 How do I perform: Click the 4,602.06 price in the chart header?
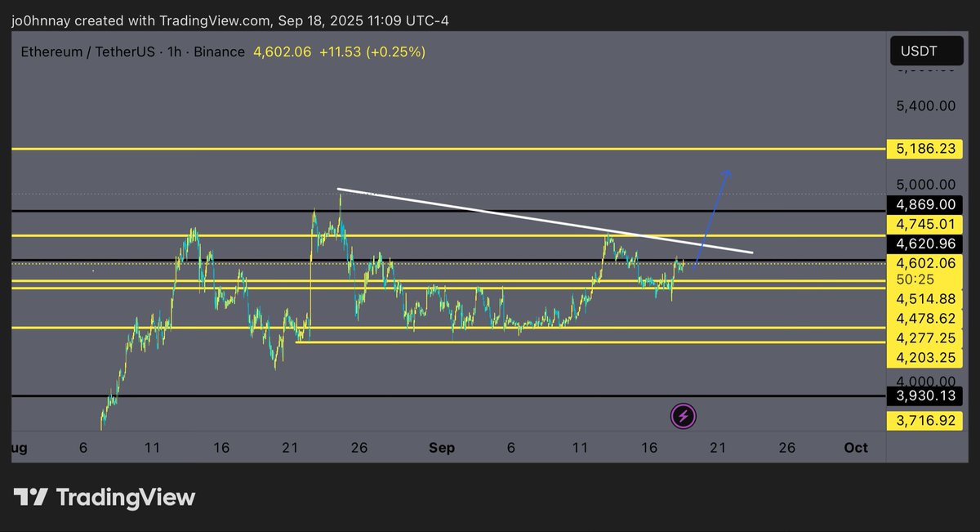pyautogui.click(x=283, y=52)
